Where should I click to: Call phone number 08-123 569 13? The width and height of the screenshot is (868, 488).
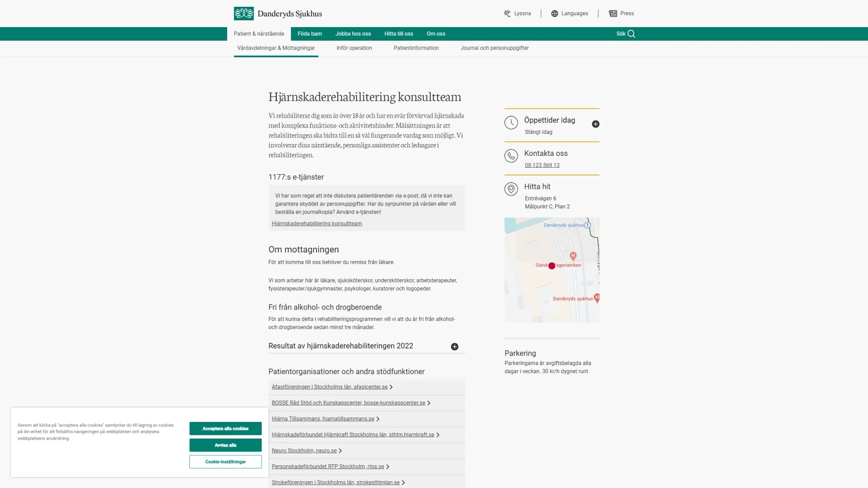(x=542, y=165)
